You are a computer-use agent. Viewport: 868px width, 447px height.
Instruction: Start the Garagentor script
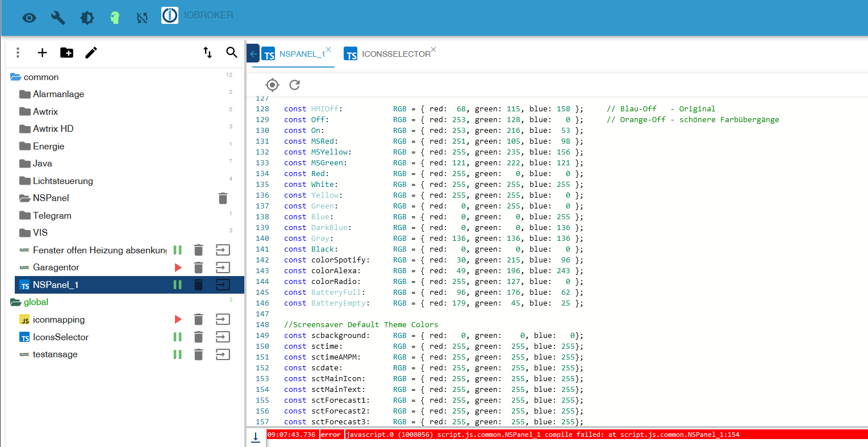[178, 268]
